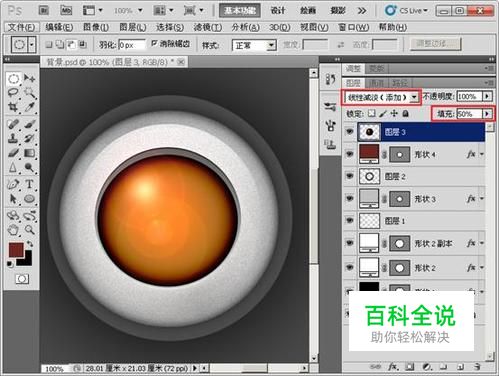The width and height of the screenshot is (499, 376).
Task: Toggle the anti-alias checkbox
Action: point(155,43)
